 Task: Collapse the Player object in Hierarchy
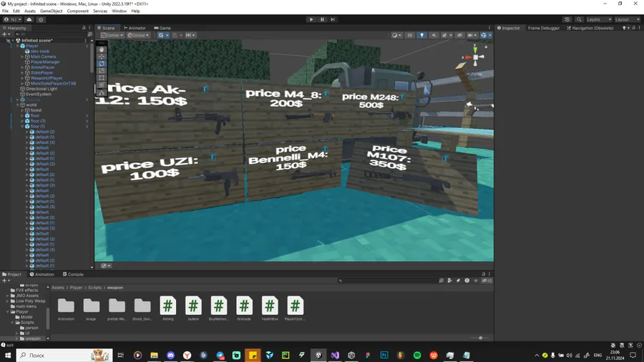[x=18, y=46]
